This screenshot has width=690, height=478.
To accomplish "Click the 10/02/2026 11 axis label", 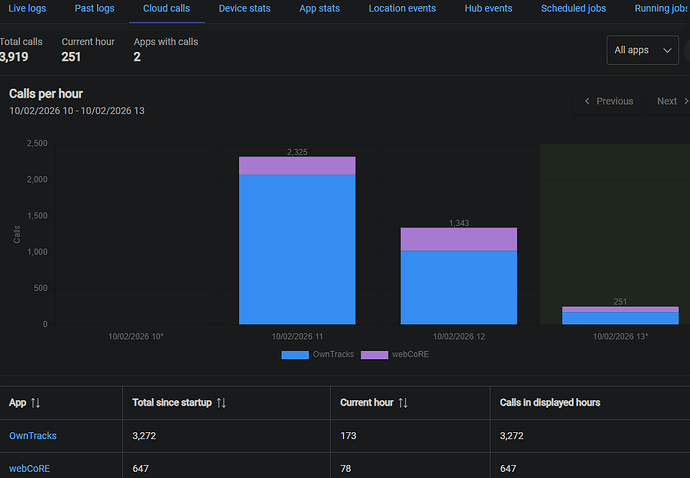I will pyautogui.click(x=297, y=337).
